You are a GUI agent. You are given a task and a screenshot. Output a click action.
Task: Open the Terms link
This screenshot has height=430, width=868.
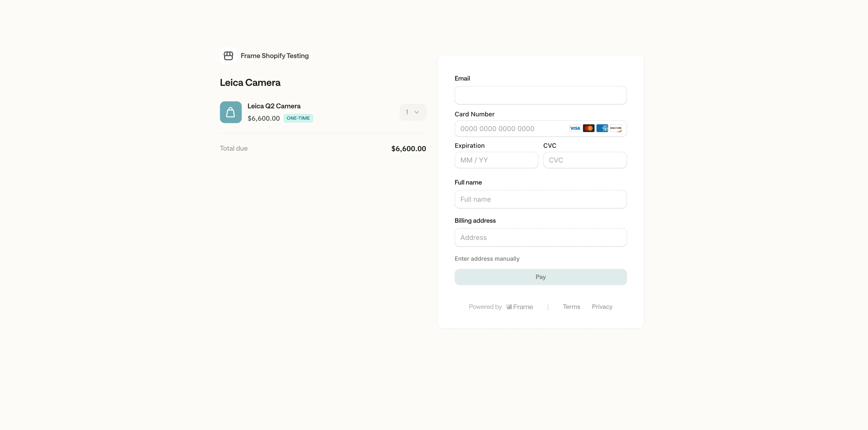click(571, 307)
